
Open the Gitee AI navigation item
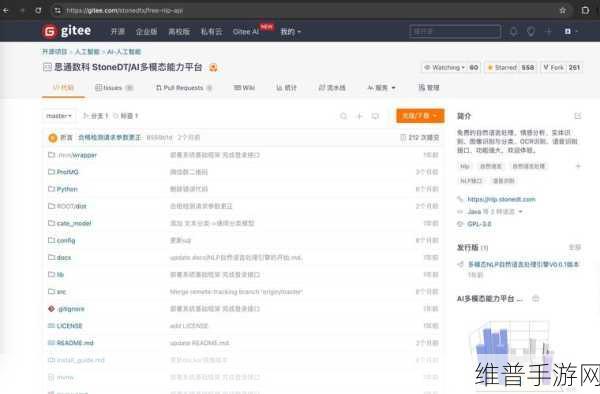click(246, 32)
